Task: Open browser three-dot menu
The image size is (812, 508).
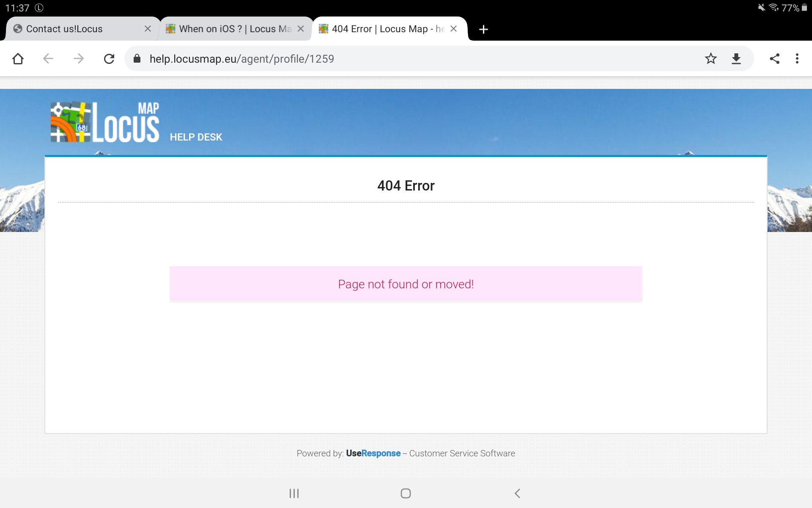Action: point(797,59)
